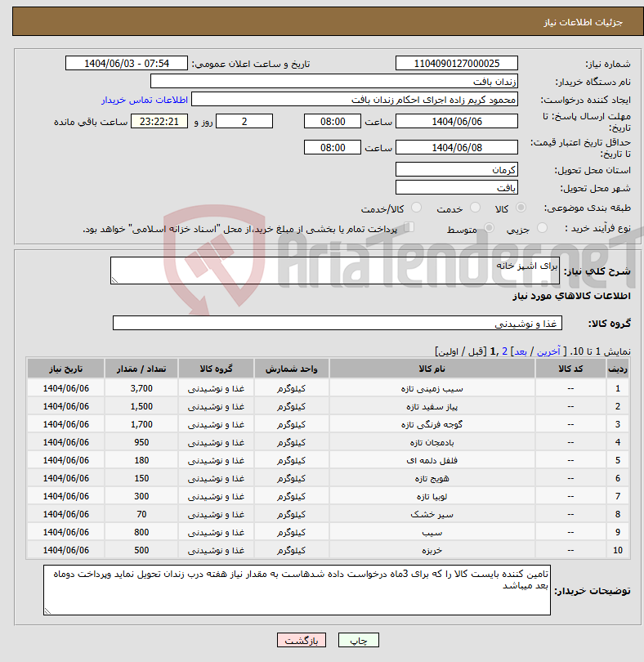Click the request creator name field
644x662 pixels.
point(355,100)
